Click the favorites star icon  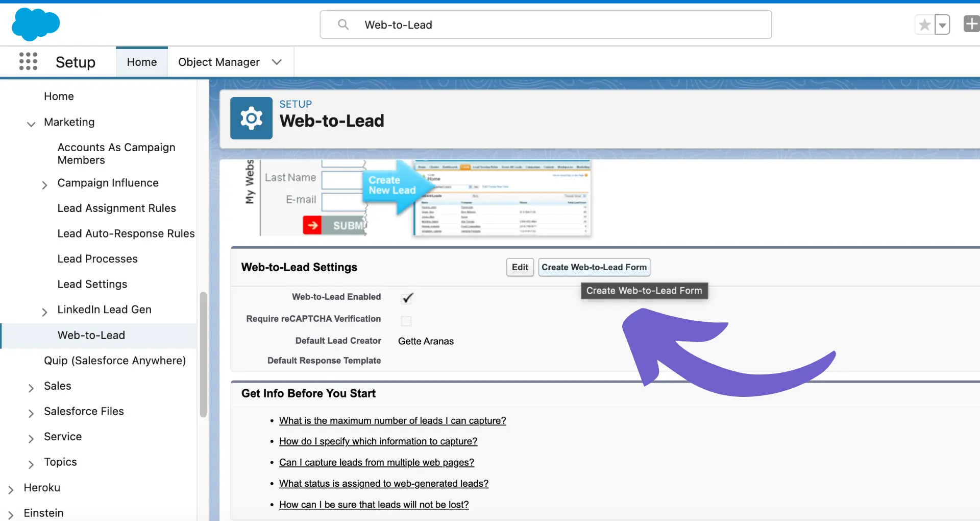924,25
